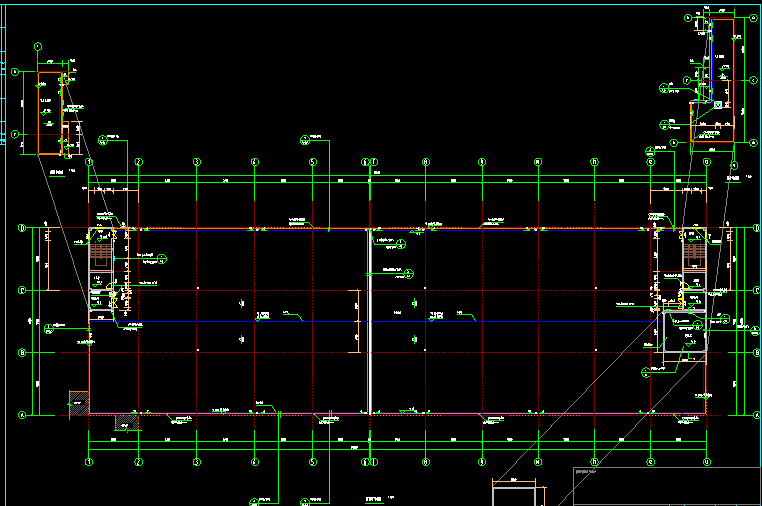This screenshot has width=762, height=506.
Task: Click left-side axis bubble B
Action: (x=20, y=352)
